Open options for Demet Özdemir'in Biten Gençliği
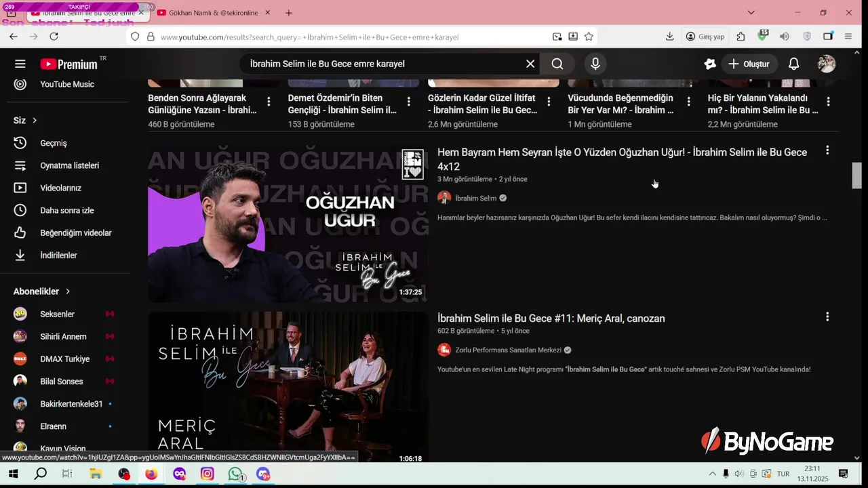Screen dimensions: 868x488 tap(408, 102)
